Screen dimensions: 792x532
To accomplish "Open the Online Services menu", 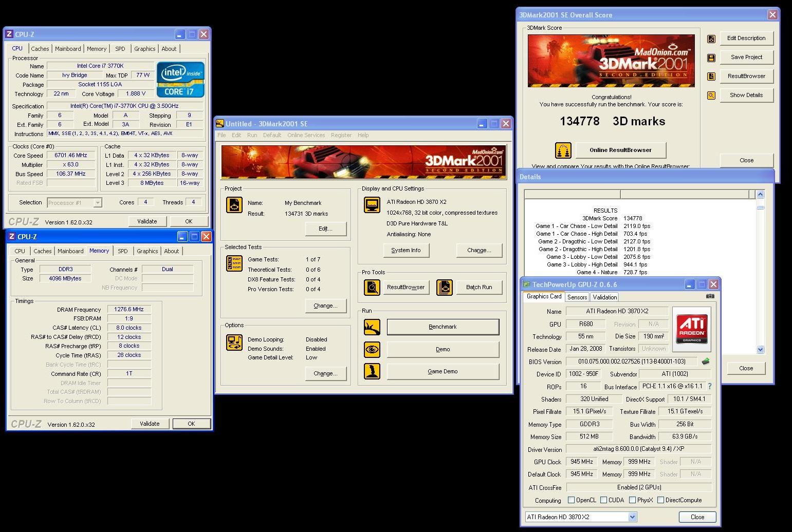I will pos(306,135).
